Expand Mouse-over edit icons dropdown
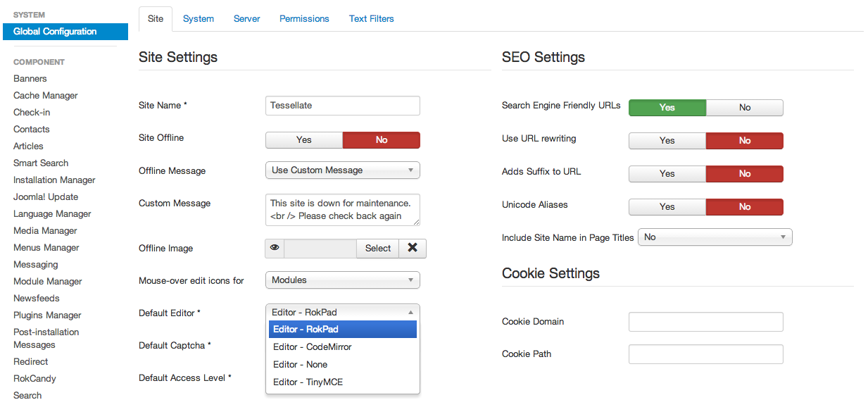Image resolution: width=868 pixels, height=400 pixels. point(342,280)
